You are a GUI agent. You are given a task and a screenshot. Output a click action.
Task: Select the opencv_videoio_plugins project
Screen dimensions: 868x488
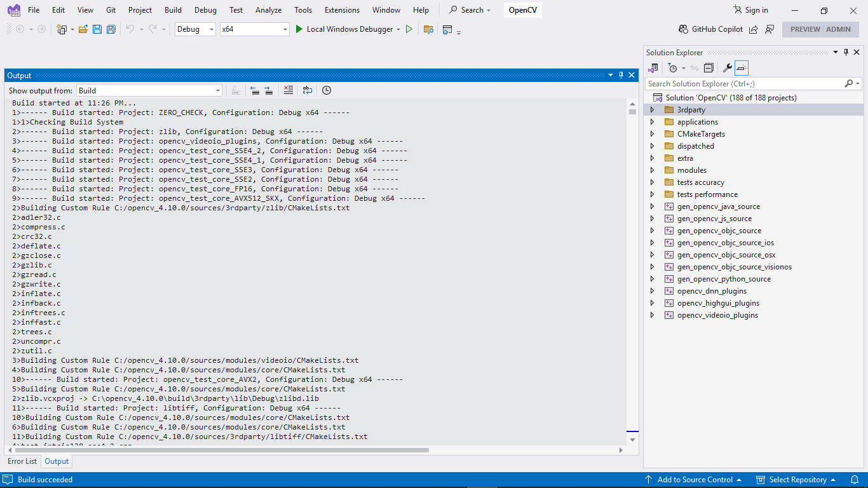[717, 315]
